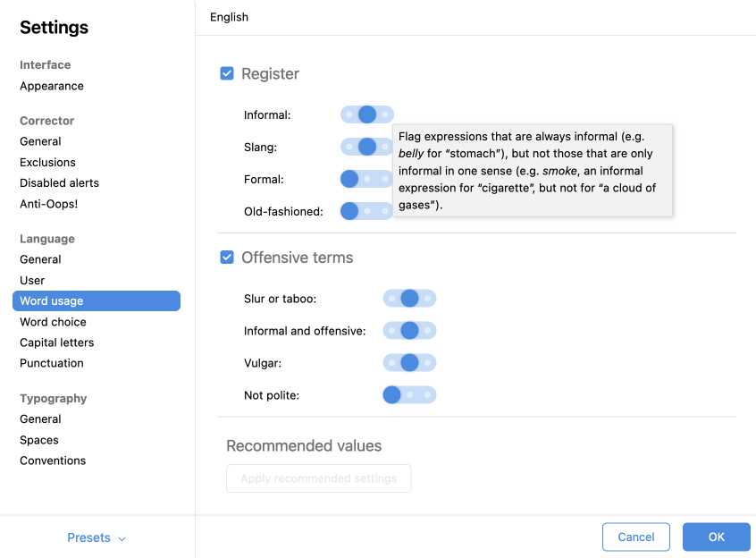Open Disabled alerts settings page
756x558 pixels.
(x=59, y=183)
